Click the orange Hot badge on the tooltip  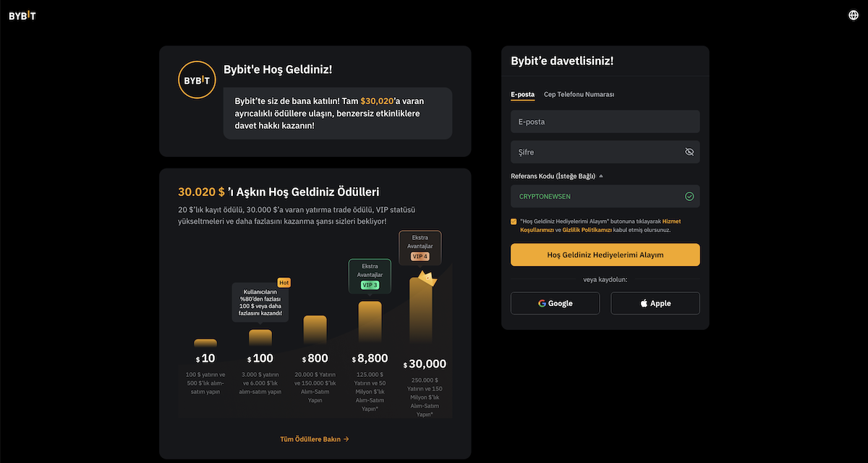click(x=284, y=282)
